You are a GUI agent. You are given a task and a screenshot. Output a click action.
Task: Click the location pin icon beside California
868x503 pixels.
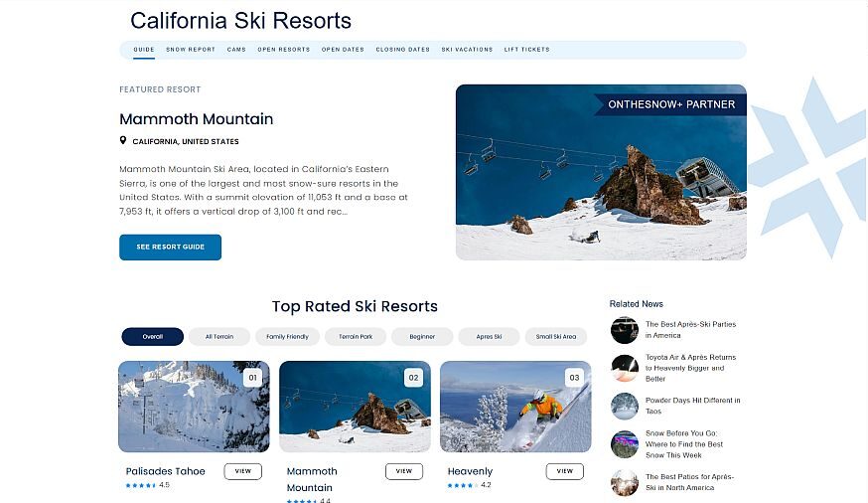coord(123,141)
